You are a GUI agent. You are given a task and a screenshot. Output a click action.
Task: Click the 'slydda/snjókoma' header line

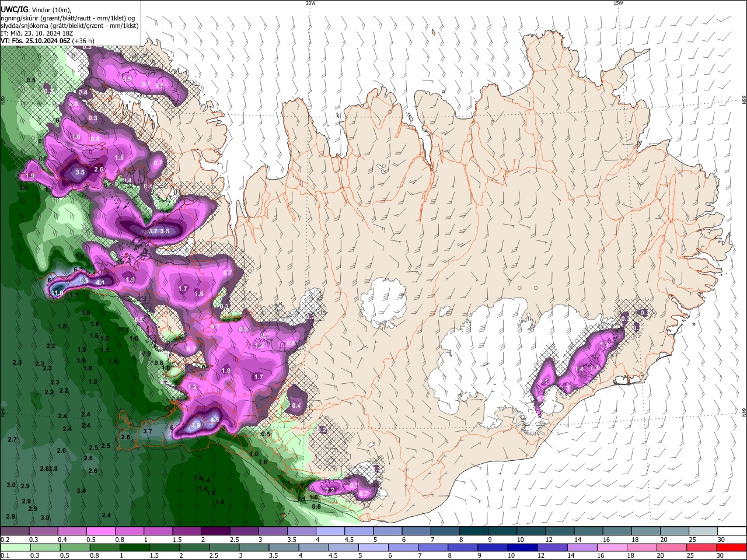(x=69, y=26)
